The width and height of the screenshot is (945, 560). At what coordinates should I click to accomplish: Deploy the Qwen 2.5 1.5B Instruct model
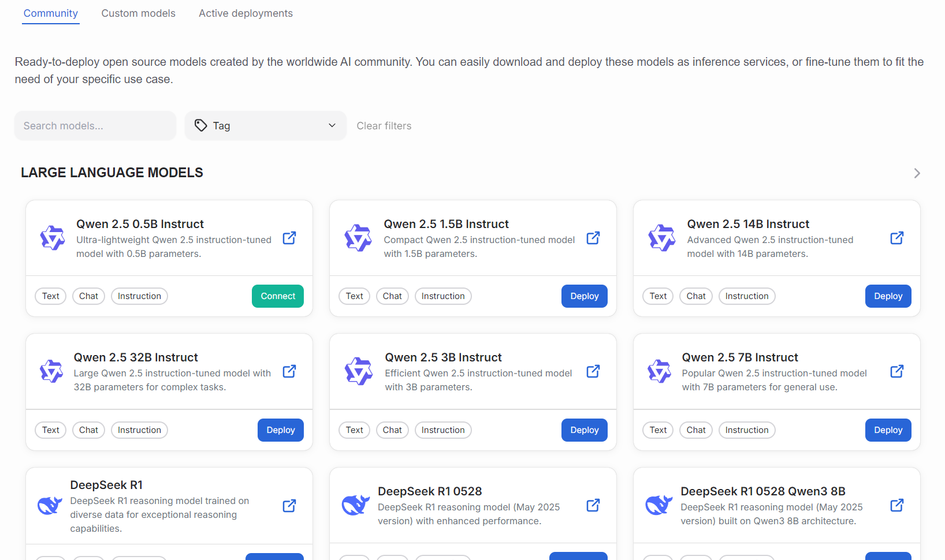(x=584, y=296)
